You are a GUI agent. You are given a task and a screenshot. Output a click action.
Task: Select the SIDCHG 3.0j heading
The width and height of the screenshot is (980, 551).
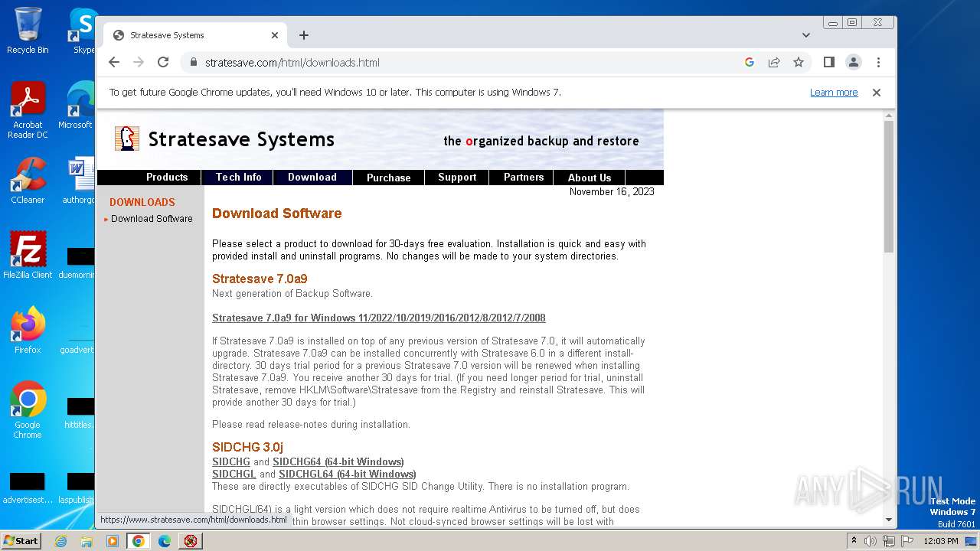pos(247,447)
